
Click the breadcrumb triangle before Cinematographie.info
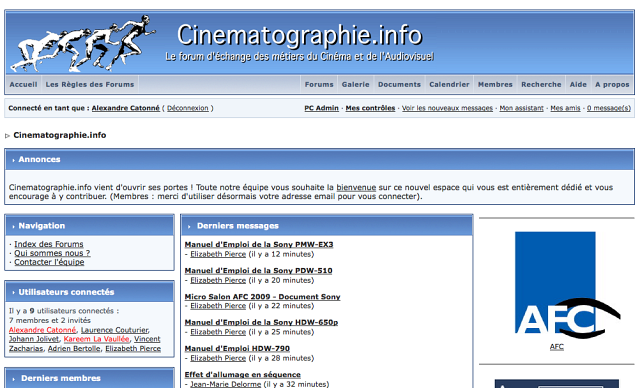(x=7, y=136)
